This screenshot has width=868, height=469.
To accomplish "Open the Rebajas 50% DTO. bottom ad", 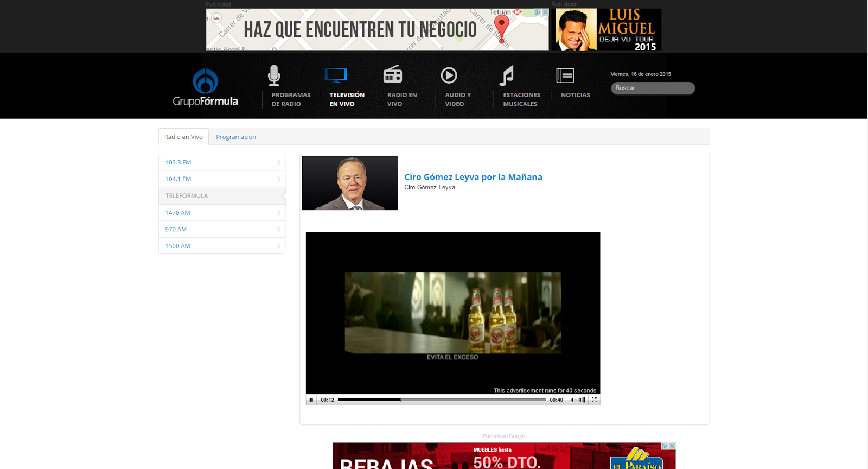I will click(504, 456).
